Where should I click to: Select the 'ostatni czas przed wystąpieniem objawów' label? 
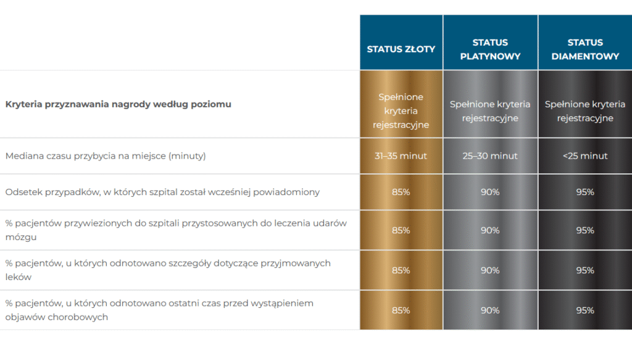(159, 310)
